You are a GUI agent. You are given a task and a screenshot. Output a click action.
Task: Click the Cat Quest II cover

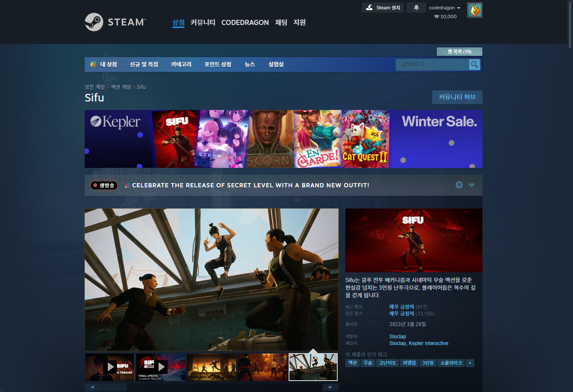(365, 139)
